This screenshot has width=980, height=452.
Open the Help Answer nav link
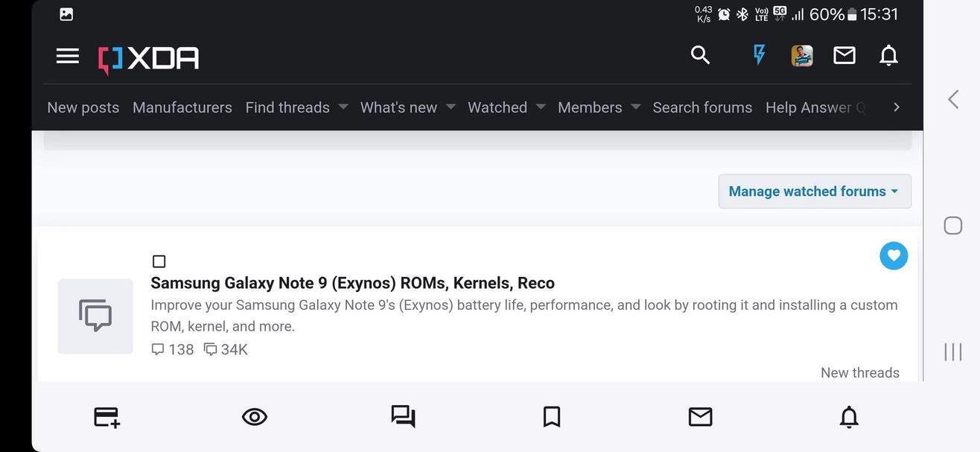tap(815, 107)
